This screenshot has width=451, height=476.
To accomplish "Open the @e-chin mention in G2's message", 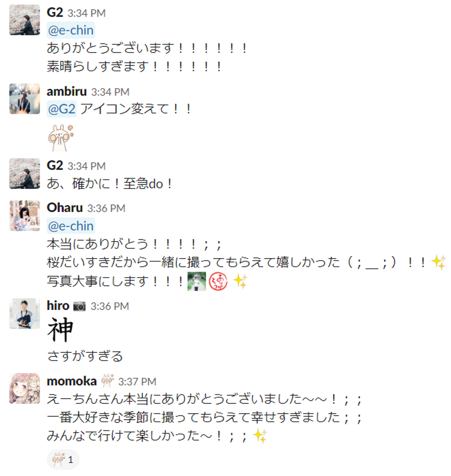I will [x=71, y=30].
